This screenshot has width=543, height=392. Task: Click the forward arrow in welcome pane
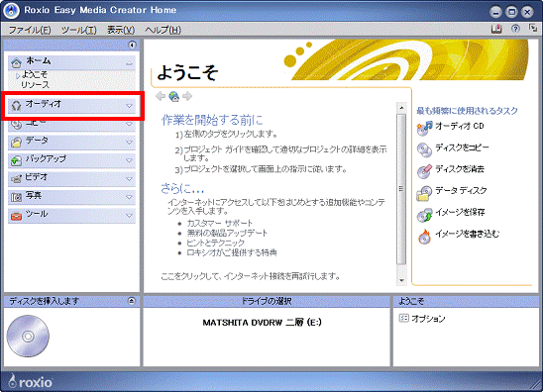point(187,96)
